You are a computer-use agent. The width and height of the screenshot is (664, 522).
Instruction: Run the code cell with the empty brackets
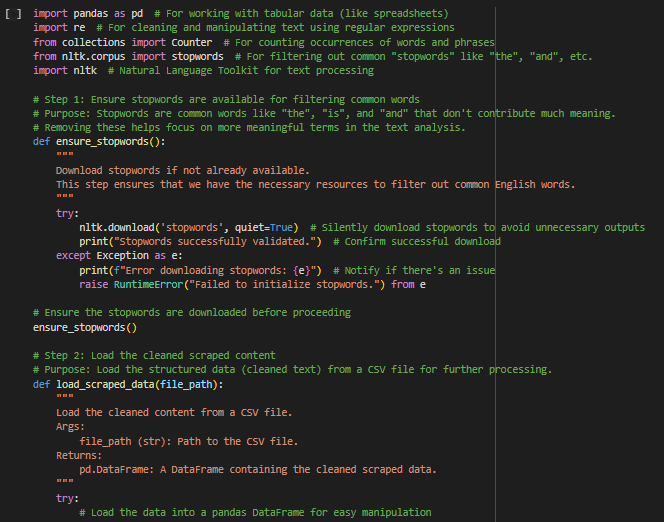coord(13,14)
